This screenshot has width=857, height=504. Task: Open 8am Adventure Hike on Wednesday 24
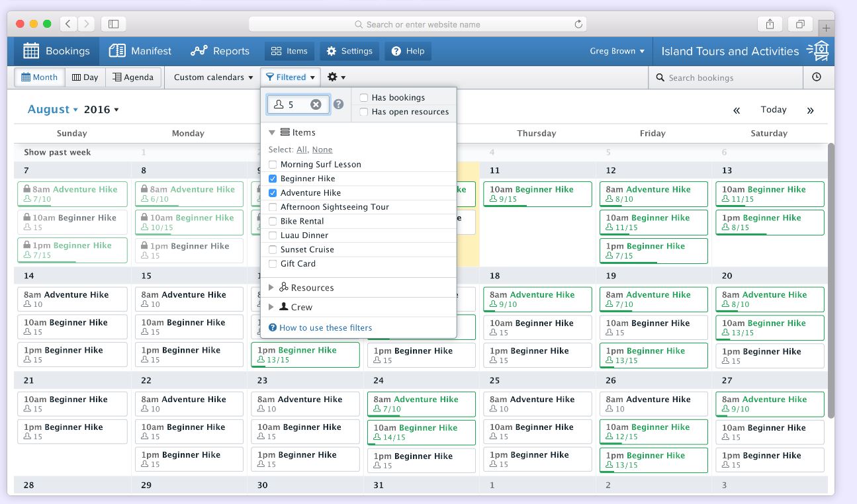tap(422, 404)
